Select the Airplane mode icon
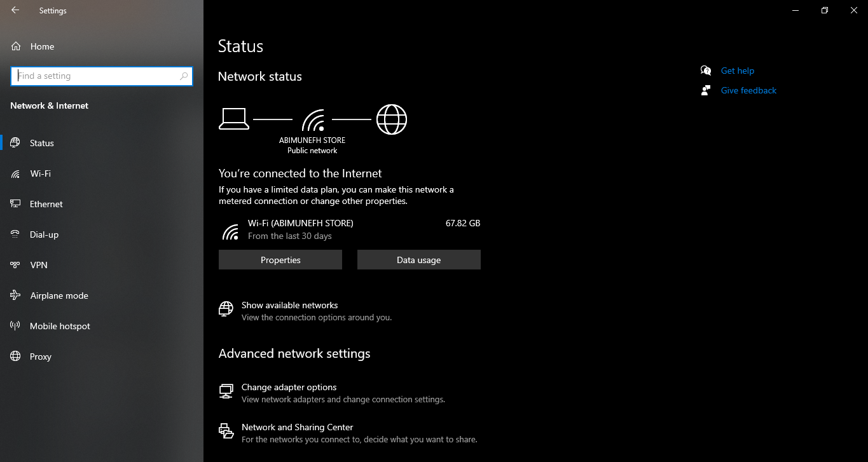The height and width of the screenshot is (462, 868). 15,296
